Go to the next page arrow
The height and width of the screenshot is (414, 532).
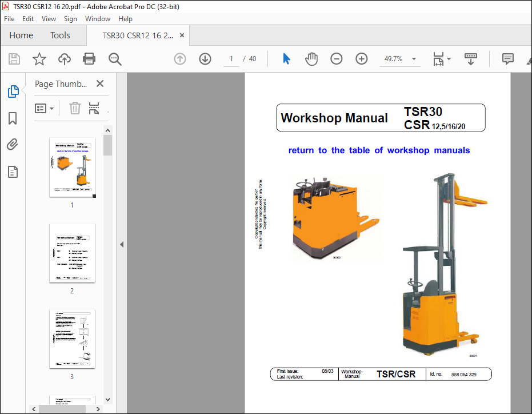(x=205, y=59)
